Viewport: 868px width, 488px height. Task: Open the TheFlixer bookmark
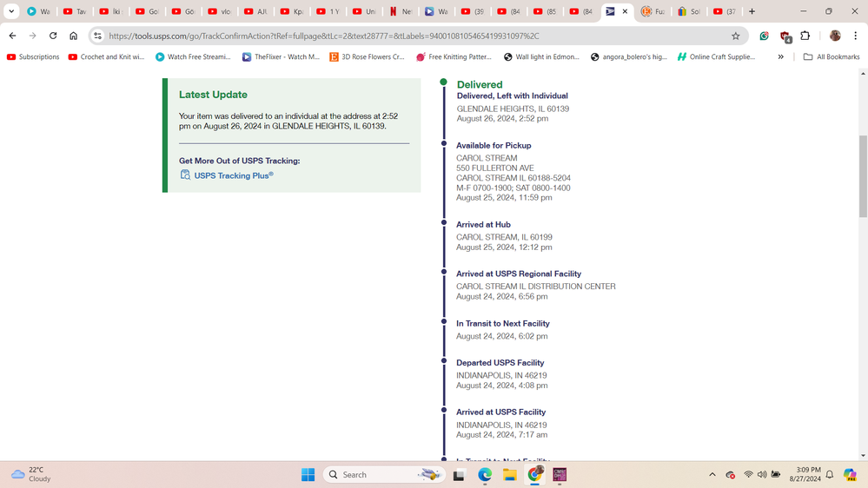[x=282, y=56]
